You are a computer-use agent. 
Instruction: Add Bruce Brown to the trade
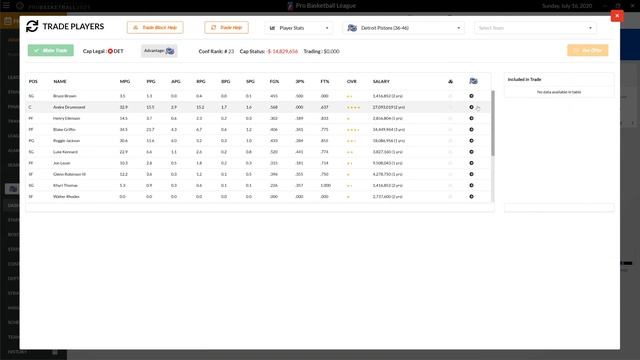471,96
